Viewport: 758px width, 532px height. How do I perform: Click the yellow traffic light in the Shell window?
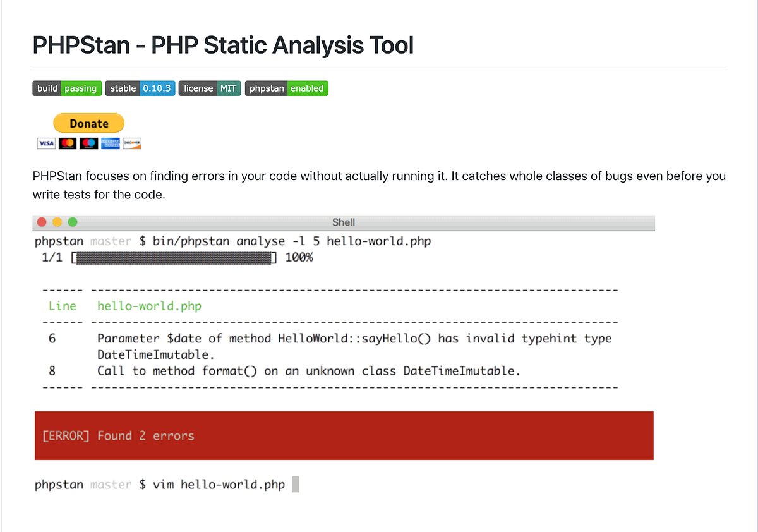pos(57,222)
